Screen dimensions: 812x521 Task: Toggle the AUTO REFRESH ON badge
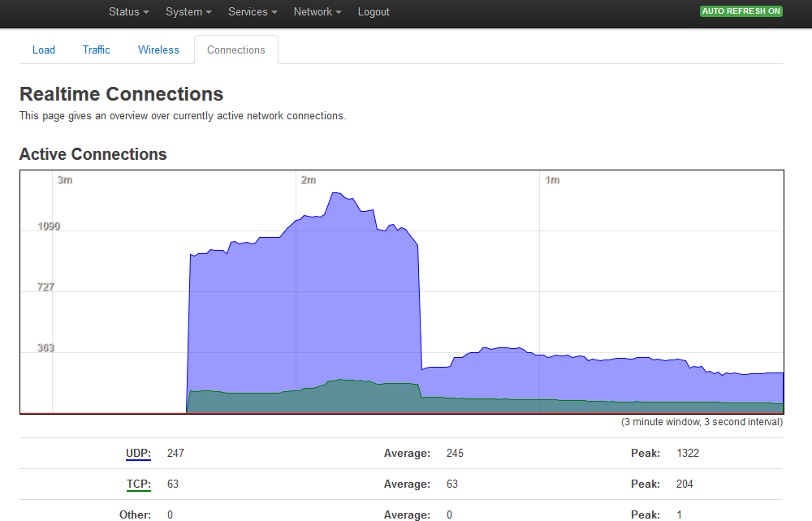tap(741, 11)
